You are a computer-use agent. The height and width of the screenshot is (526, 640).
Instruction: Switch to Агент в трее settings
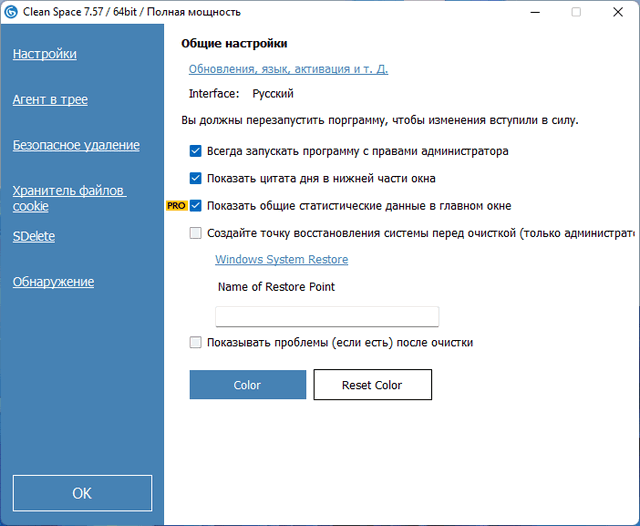[x=50, y=100]
